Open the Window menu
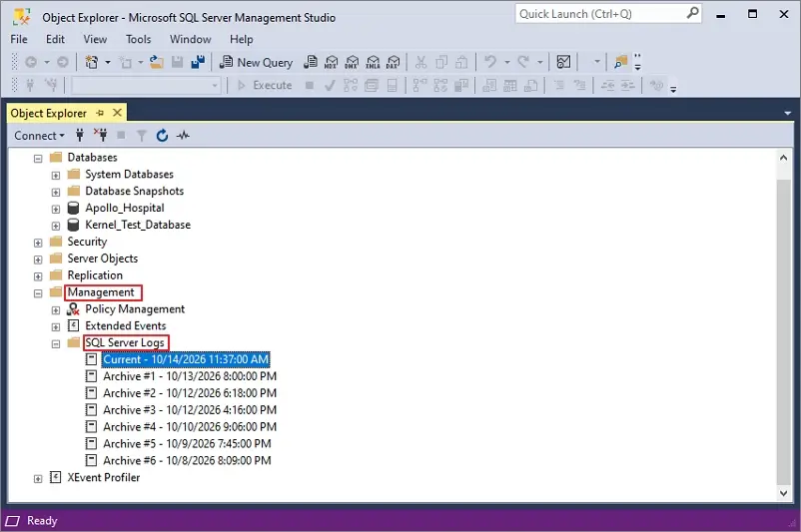 click(x=190, y=39)
